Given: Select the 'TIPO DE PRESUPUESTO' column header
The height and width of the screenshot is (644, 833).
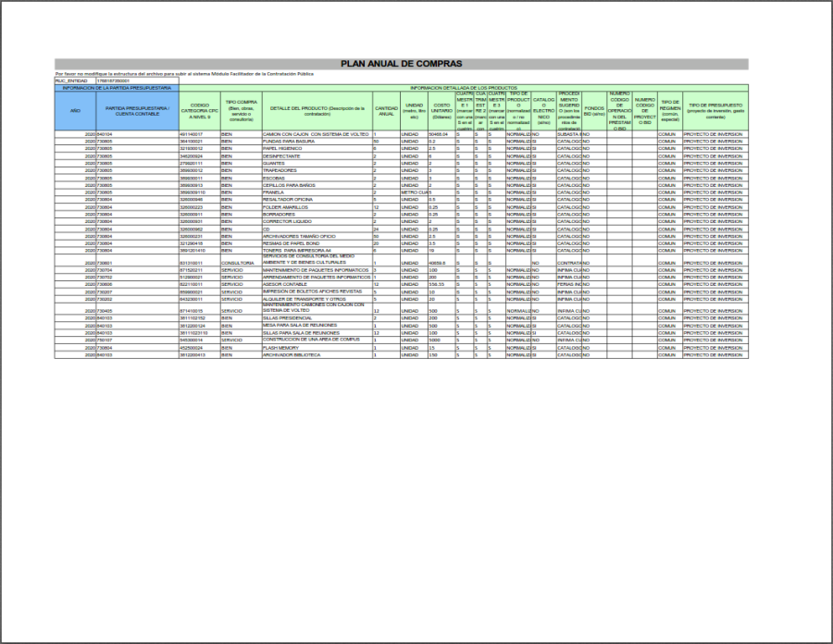Looking at the screenshot, I should click(715, 111).
